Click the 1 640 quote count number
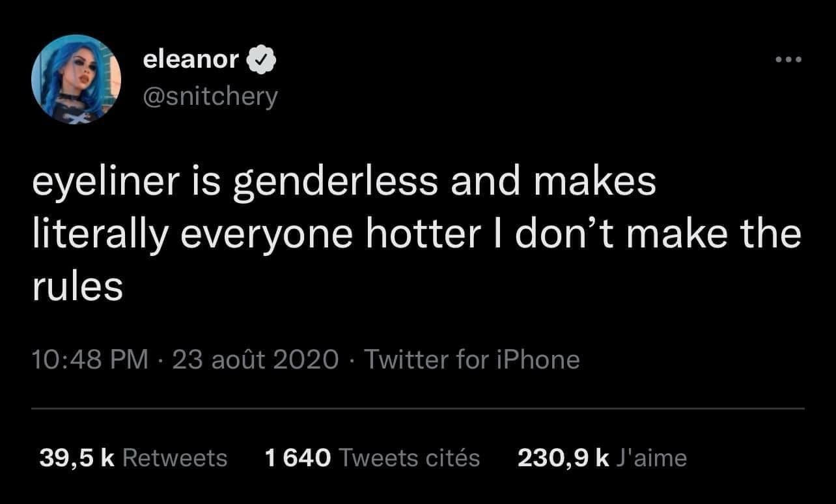Viewport: 836px width, 504px height. point(298,458)
